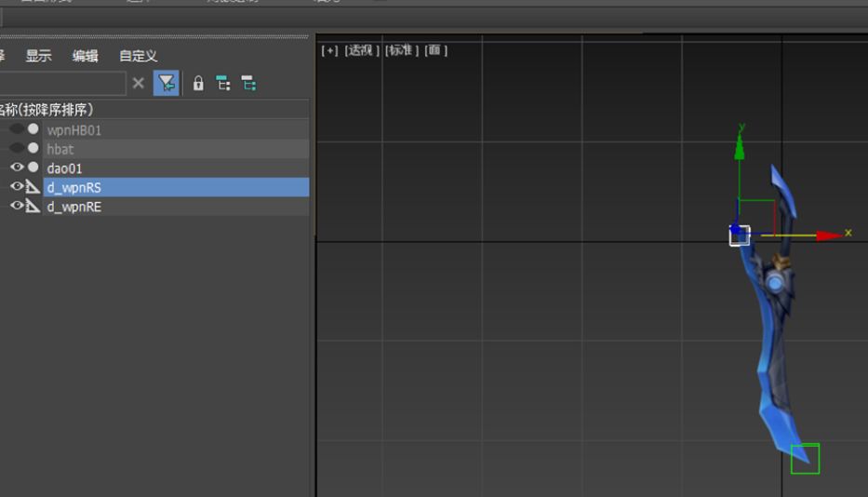Screen dimensions: 868x497
Task: Click the helper icon beside d_wpnRS
Action: pos(33,187)
